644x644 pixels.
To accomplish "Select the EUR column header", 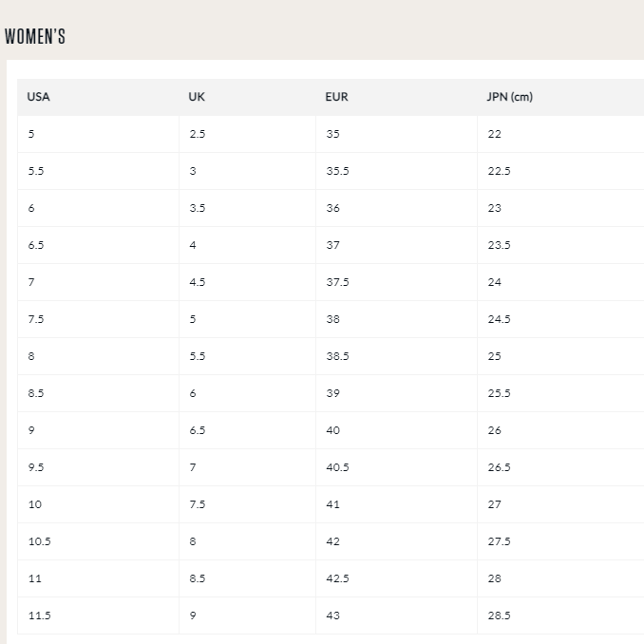I will click(335, 97).
